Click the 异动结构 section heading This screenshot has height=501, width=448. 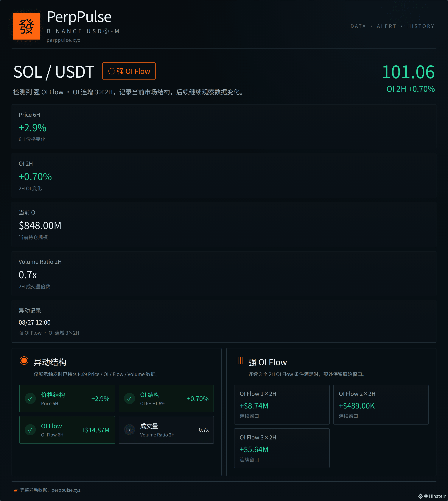pyautogui.click(x=50, y=362)
